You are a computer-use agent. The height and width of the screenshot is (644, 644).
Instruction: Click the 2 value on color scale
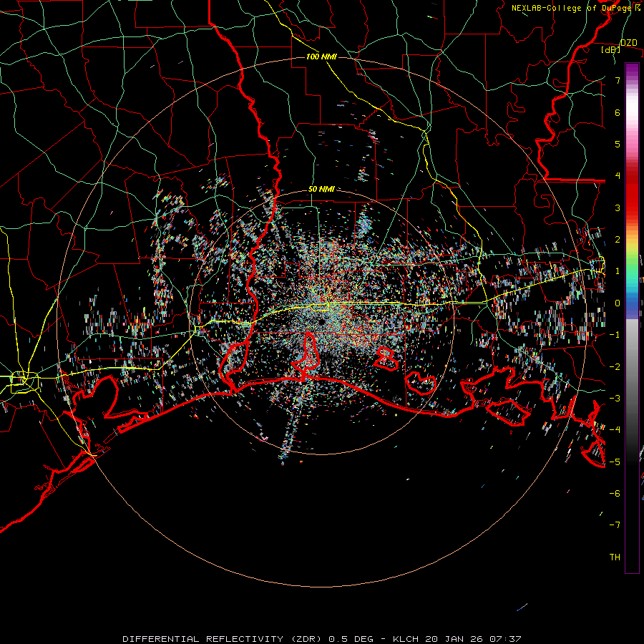pyautogui.click(x=618, y=240)
